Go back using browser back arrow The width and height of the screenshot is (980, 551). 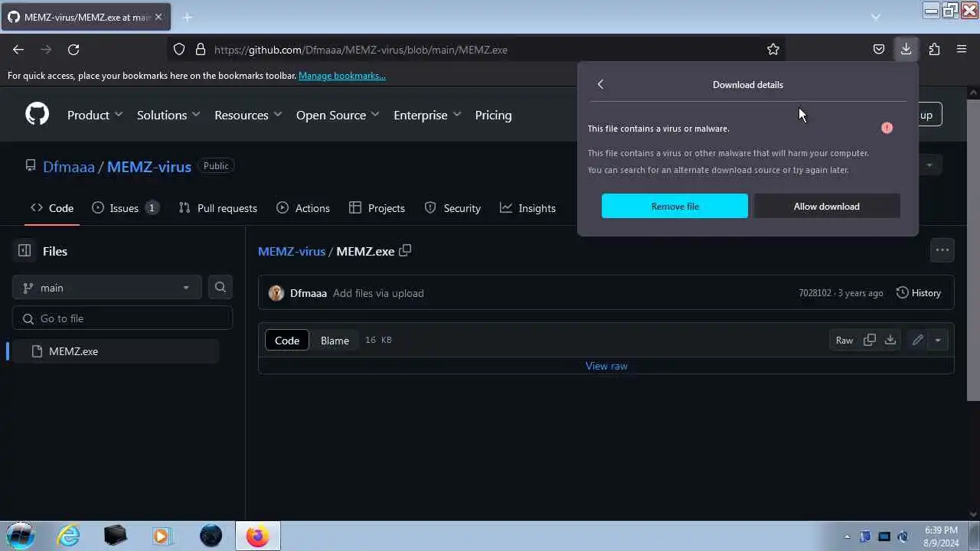(x=18, y=49)
